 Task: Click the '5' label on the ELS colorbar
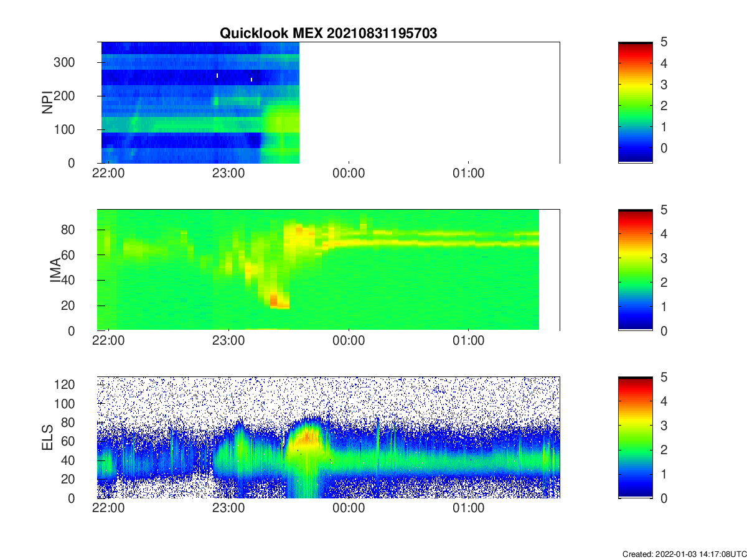pos(664,378)
